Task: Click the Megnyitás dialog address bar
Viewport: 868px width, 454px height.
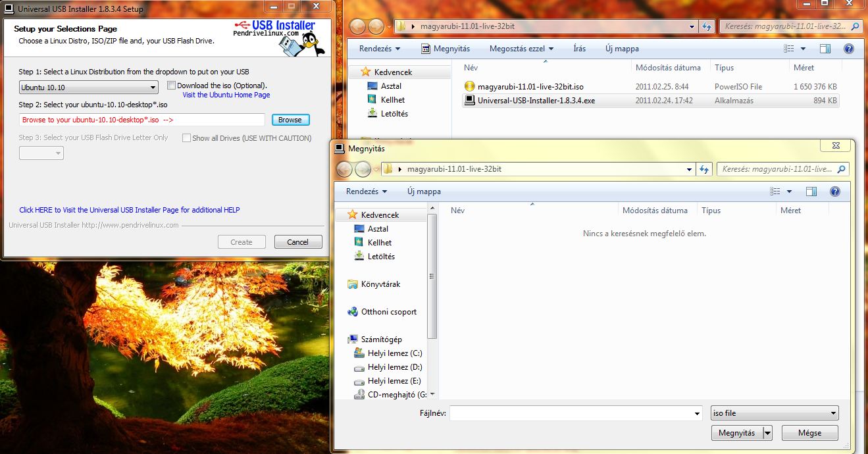Action: pos(538,169)
